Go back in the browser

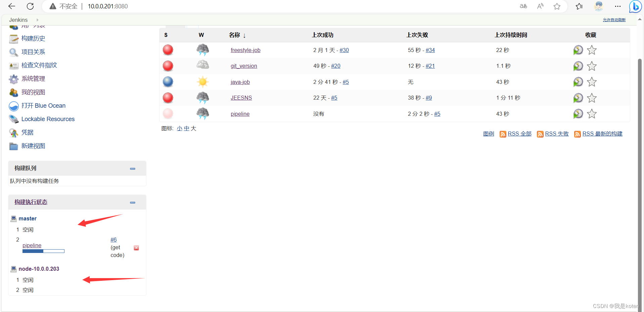[12, 6]
